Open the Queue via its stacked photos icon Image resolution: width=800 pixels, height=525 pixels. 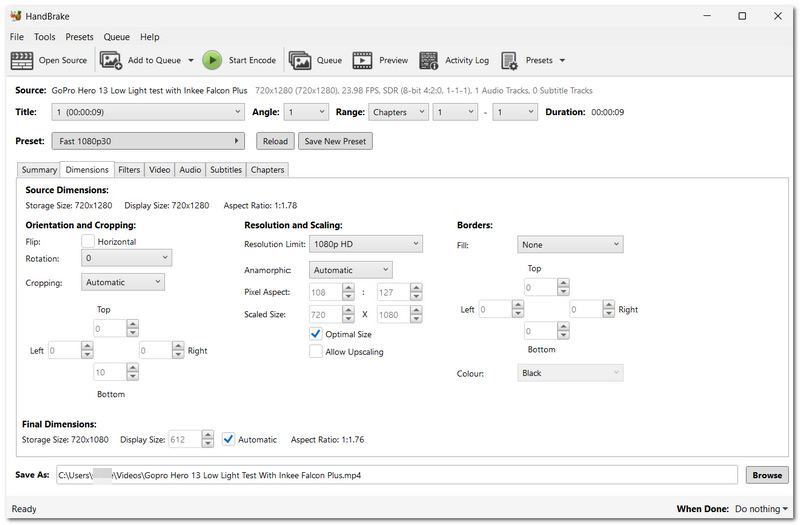tap(300, 60)
